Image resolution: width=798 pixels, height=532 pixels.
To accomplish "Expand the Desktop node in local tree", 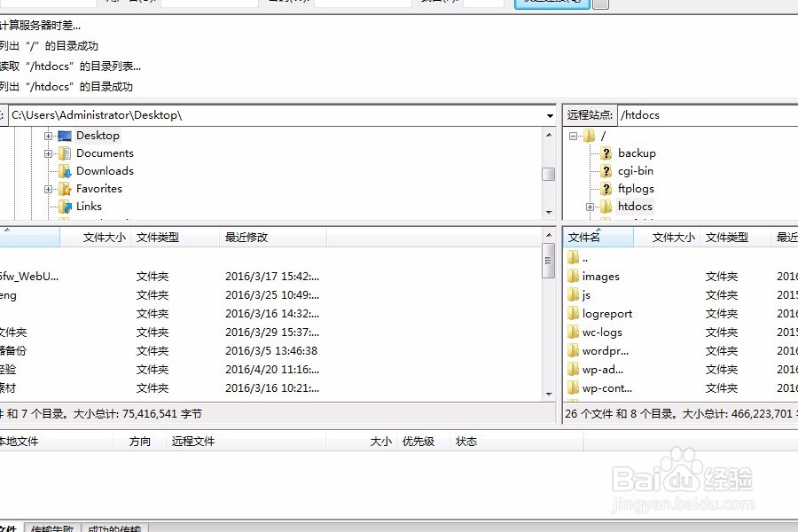I will click(48, 135).
